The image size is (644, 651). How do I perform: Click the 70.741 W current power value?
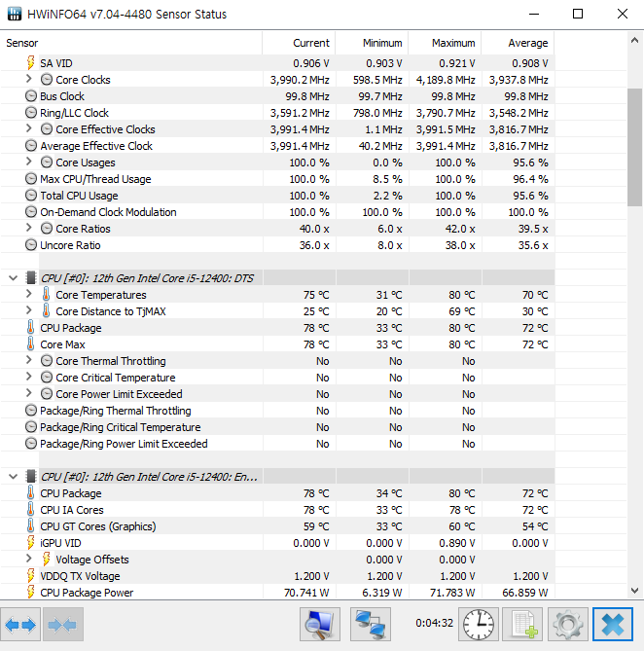(306, 593)
